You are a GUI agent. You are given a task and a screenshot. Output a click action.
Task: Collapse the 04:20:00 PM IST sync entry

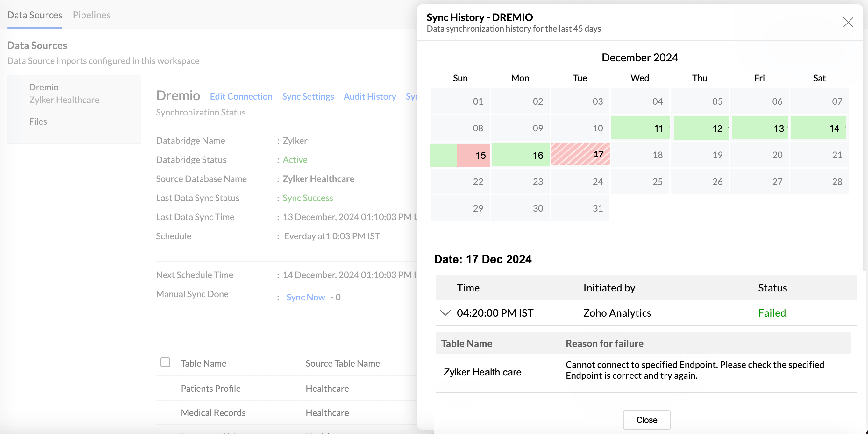445,313
